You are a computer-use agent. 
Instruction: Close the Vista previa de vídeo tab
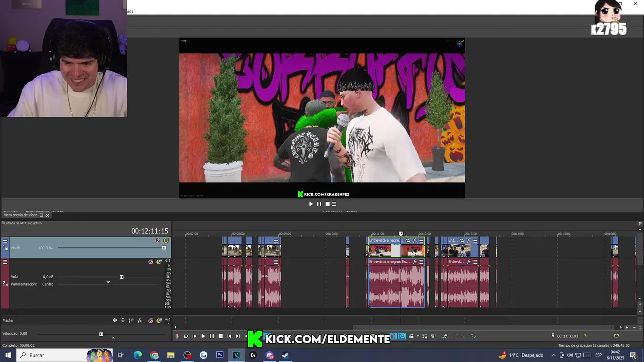pyautogui.click(x=48, y=215)
